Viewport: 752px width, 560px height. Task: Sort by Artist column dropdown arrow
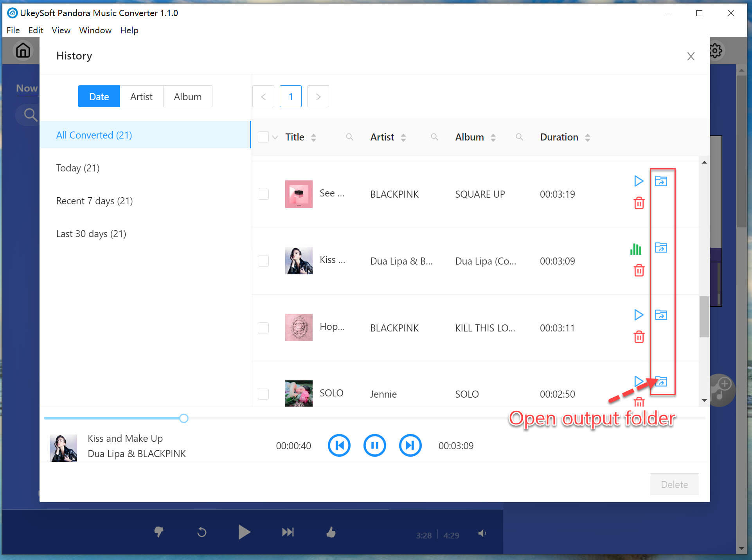point(405,137)
